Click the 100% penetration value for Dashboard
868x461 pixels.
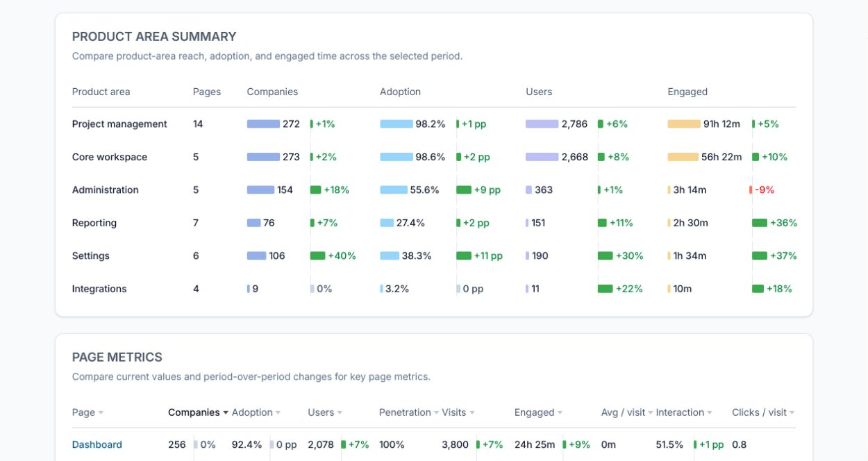pyautogui.click(x=392, y=444)
